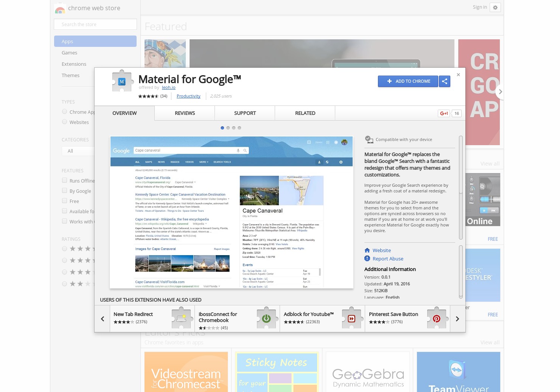Check the By Google feature filter

64,191
